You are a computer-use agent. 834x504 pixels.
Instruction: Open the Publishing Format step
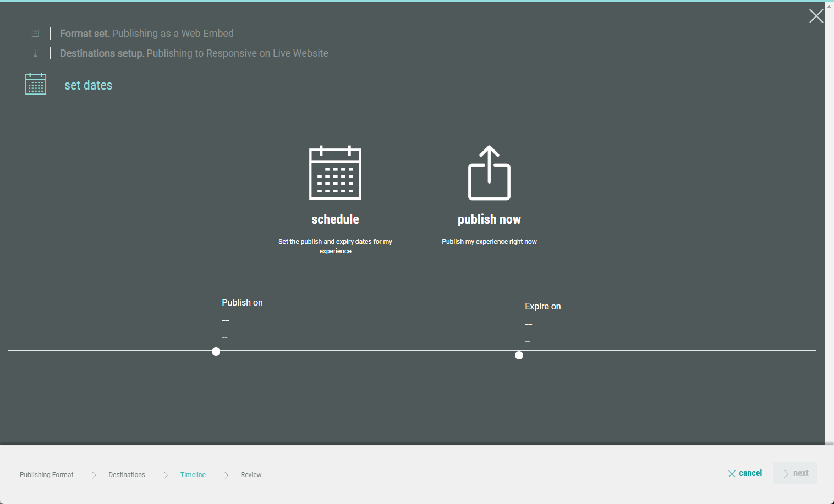(x=46, y=475)
